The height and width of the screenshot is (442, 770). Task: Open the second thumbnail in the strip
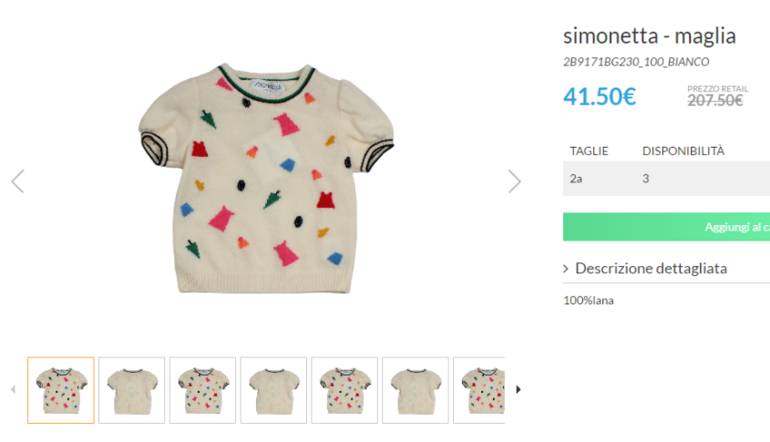pos(132,389)
